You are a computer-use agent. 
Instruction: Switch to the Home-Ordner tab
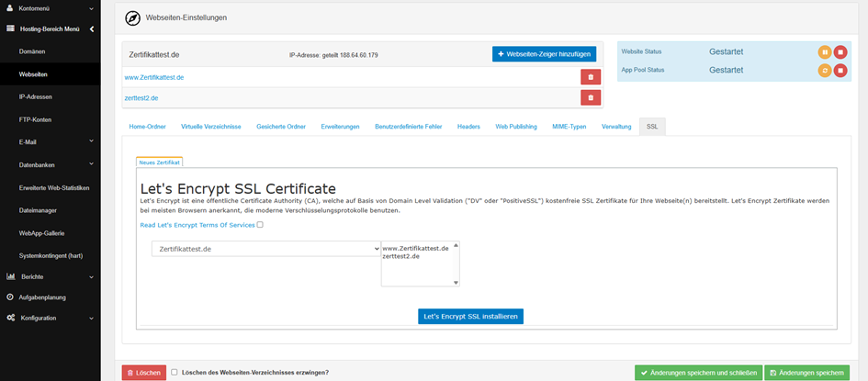(147, 127)
